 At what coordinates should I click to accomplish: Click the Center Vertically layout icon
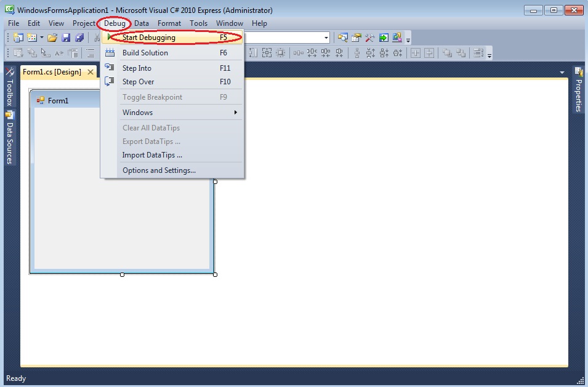[x=429, y=53]
